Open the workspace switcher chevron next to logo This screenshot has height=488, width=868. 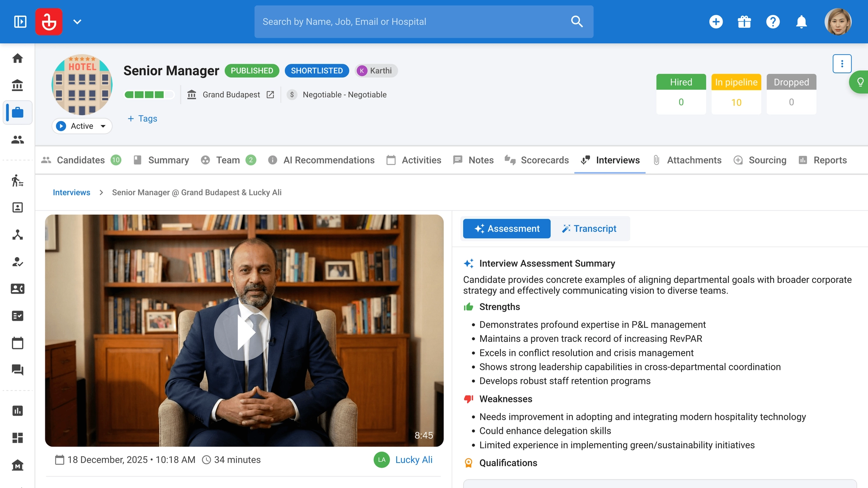coord(77,22)
